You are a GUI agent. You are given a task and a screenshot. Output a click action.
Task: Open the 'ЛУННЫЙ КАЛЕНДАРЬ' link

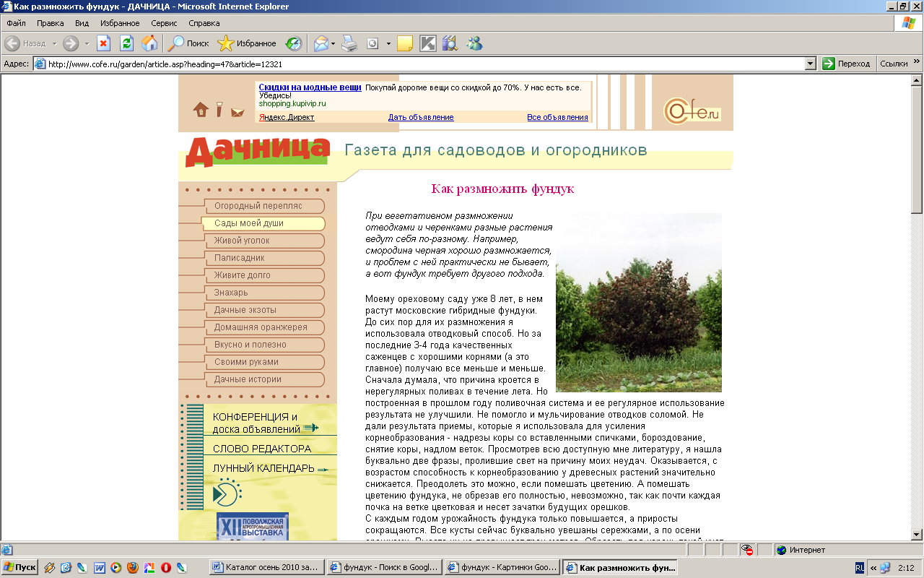(269, 469)
